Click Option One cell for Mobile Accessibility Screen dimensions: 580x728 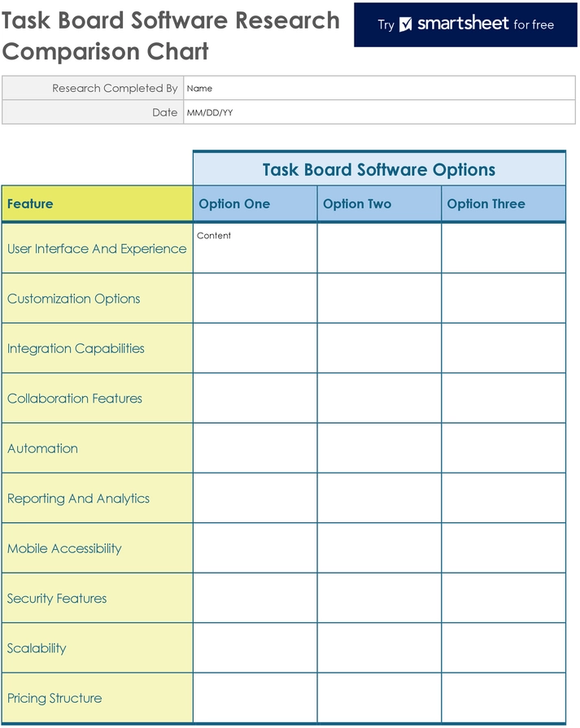coord(255,548)
